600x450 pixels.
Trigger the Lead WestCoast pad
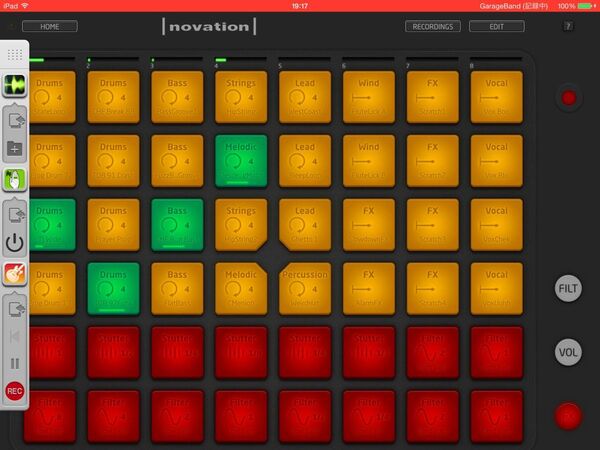click(305, 97)
